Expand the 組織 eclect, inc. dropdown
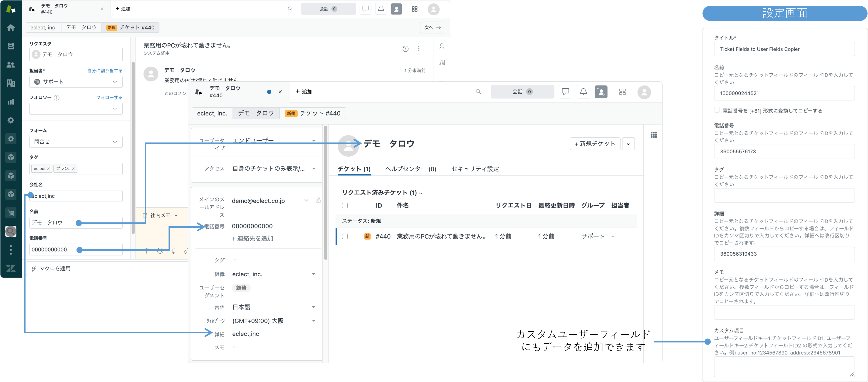 314,274
